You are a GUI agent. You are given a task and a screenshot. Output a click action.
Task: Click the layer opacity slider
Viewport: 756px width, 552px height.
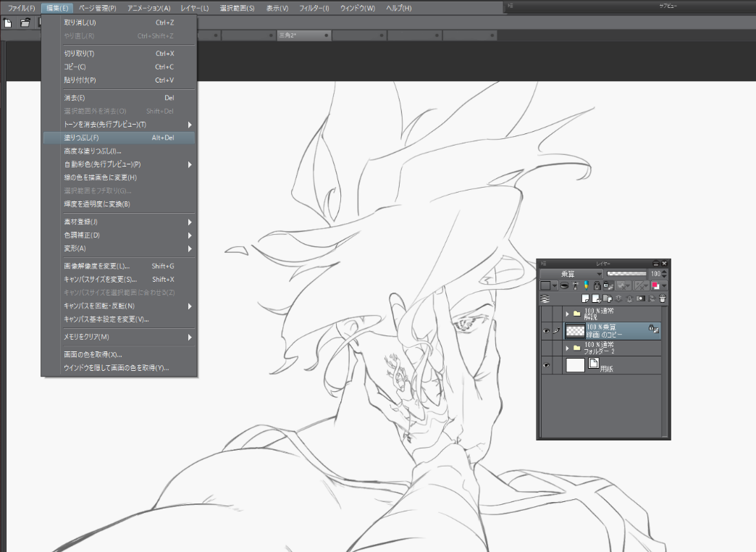tap(626, 274)
